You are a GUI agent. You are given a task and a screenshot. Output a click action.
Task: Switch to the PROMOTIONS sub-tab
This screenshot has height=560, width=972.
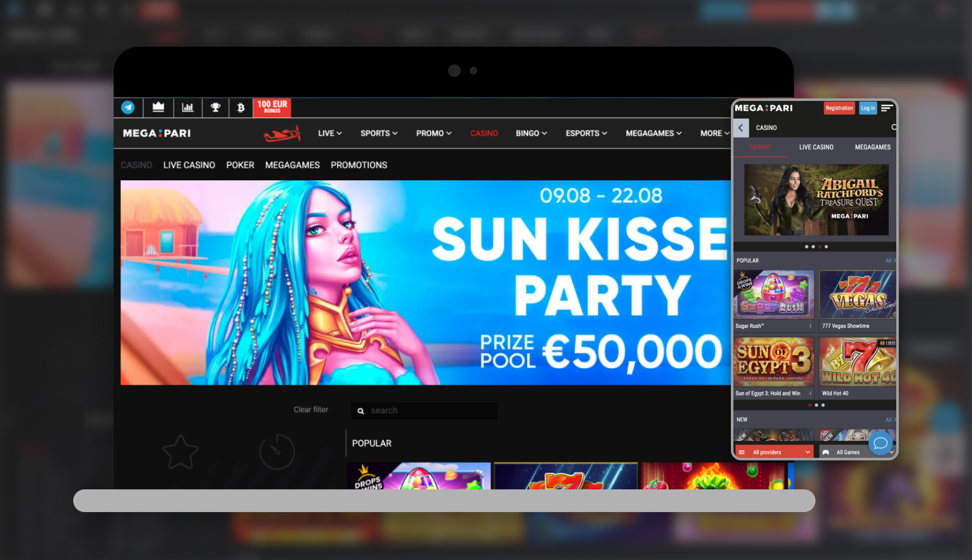pos(359,165)
